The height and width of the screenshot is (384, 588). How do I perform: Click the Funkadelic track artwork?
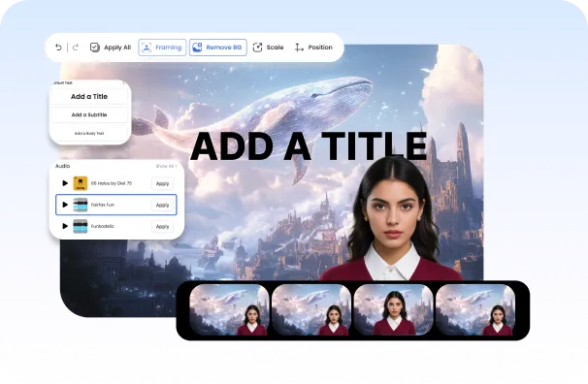coord(81,226)
